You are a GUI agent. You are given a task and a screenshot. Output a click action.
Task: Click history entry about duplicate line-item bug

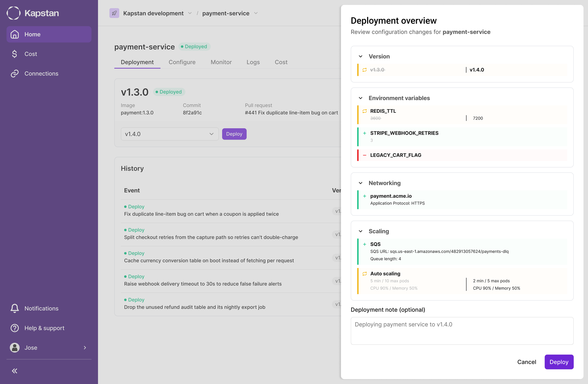202,214
